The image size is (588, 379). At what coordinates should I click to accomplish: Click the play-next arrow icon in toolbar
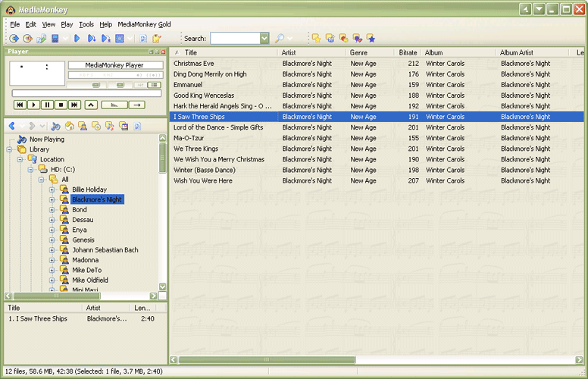pos(92,38)
